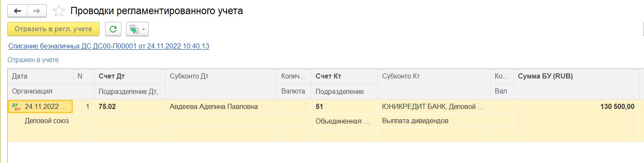The height and width of the screenshot is (163, 644).
Task: Click the Отразить в регл. учете button
Action: click(x=54, y=29)
